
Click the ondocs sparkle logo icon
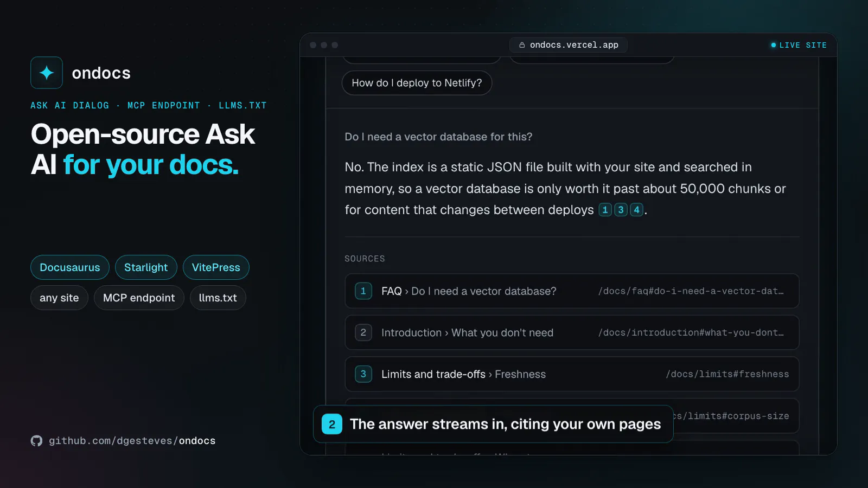pos(47,73)
